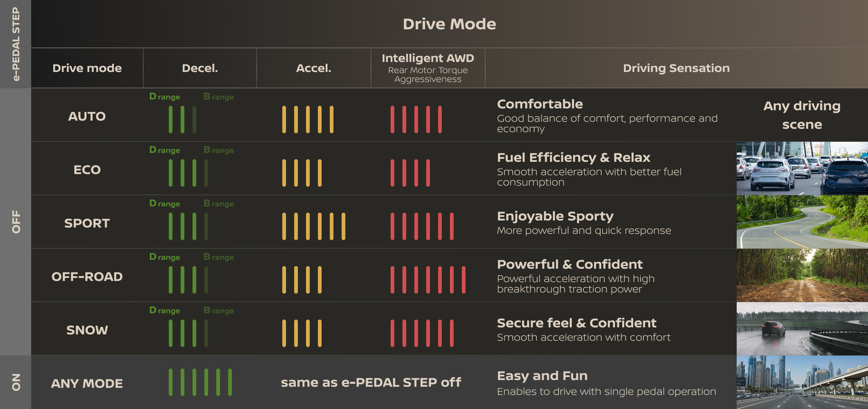
Task: Click the ANY MODE label
Action: (87, 384)
